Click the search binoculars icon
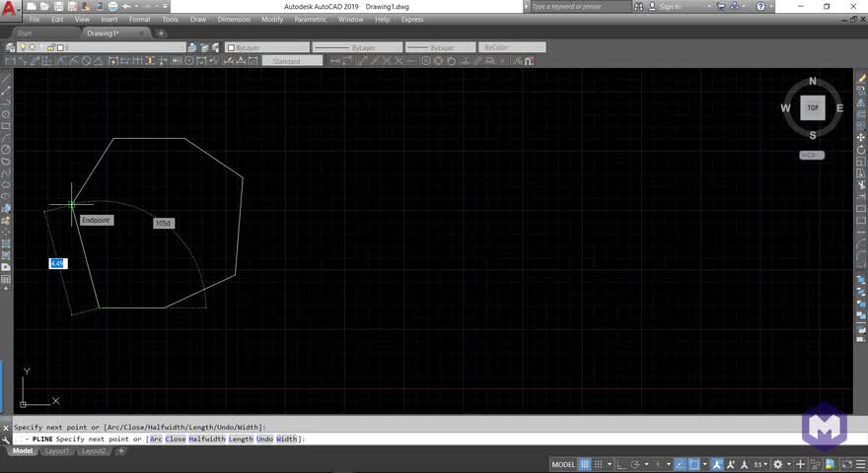868x473 pixels. [638, 7]
